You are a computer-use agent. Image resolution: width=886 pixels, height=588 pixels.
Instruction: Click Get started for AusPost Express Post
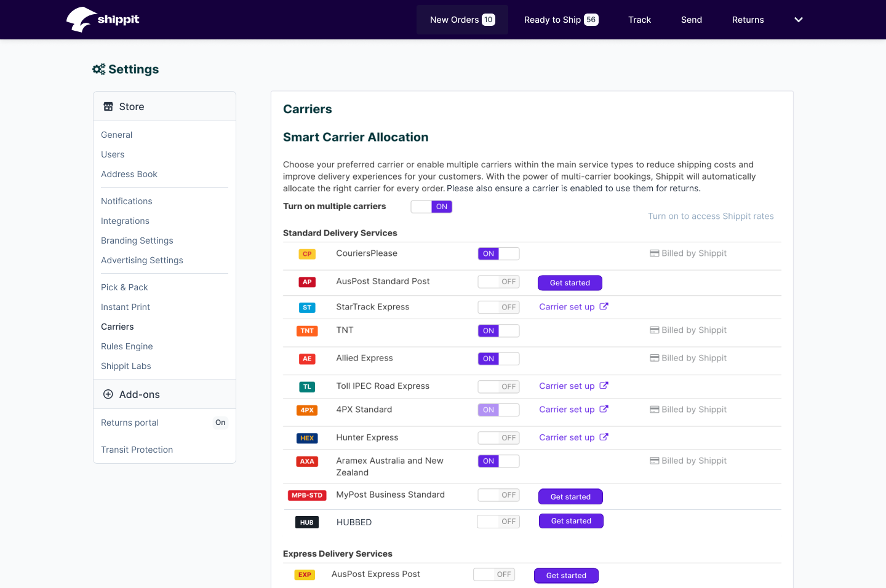click(566, 576)
